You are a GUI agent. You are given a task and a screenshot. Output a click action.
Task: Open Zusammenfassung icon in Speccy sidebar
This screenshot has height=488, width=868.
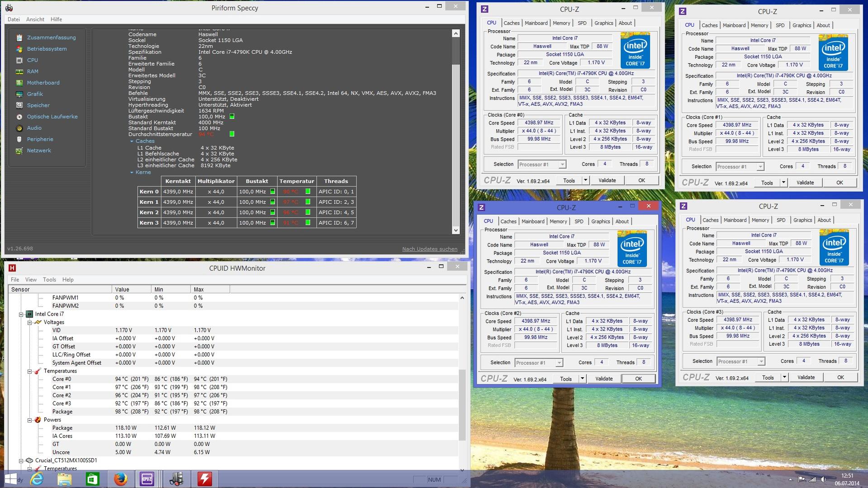(19, 38)
